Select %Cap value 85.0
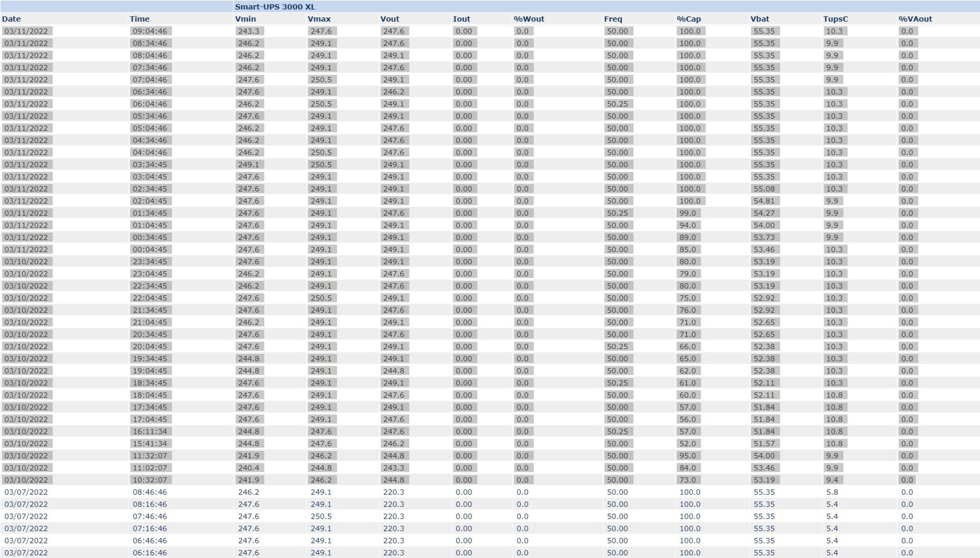The image size is (980, 558). 688,250
